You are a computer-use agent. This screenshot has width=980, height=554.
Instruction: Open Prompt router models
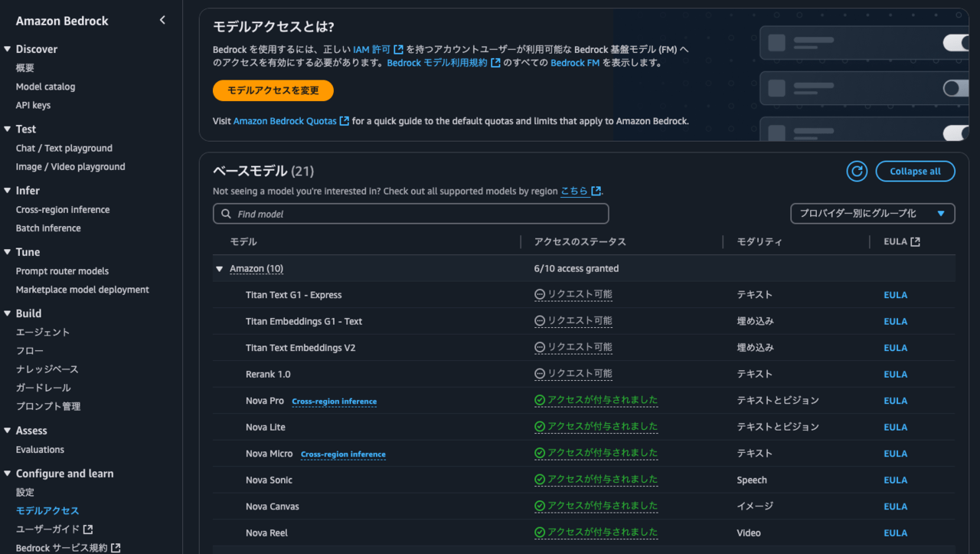(62, 270)
